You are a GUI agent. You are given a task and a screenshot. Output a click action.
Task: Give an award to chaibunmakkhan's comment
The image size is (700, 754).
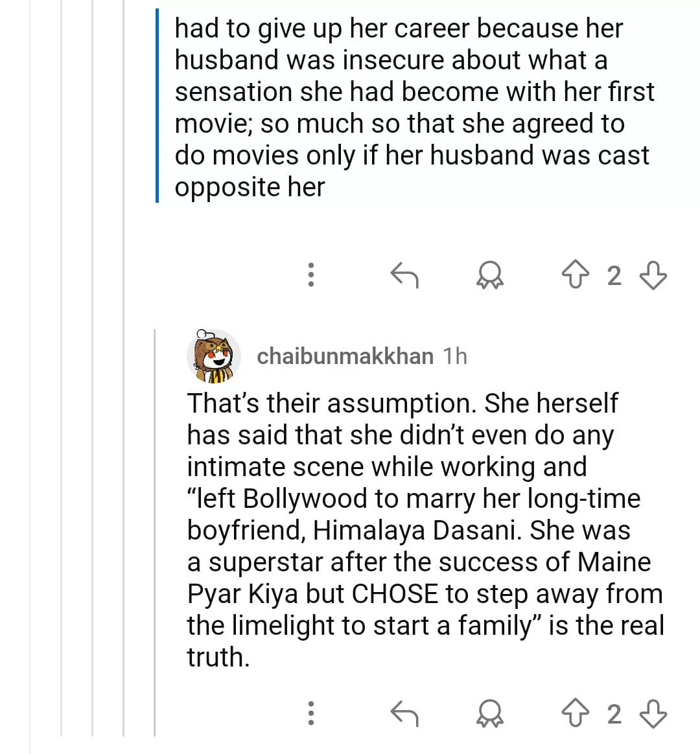tap(490, 713)
